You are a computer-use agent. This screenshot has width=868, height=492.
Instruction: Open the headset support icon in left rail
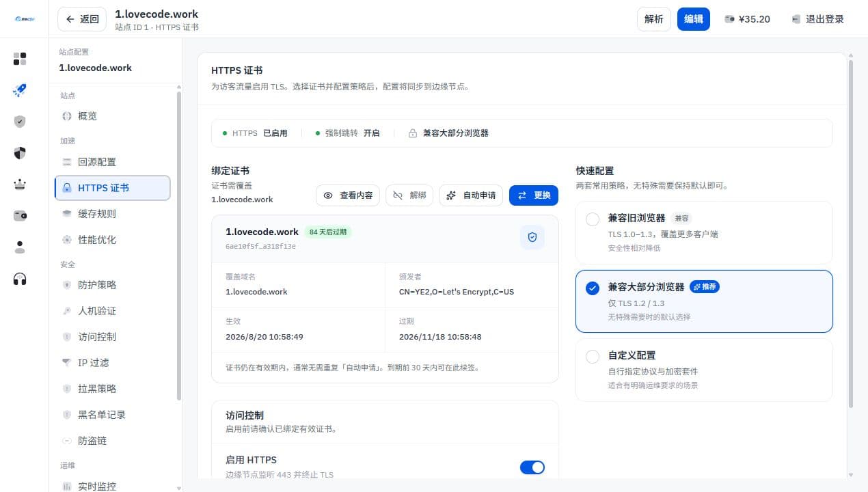[20, 279]
